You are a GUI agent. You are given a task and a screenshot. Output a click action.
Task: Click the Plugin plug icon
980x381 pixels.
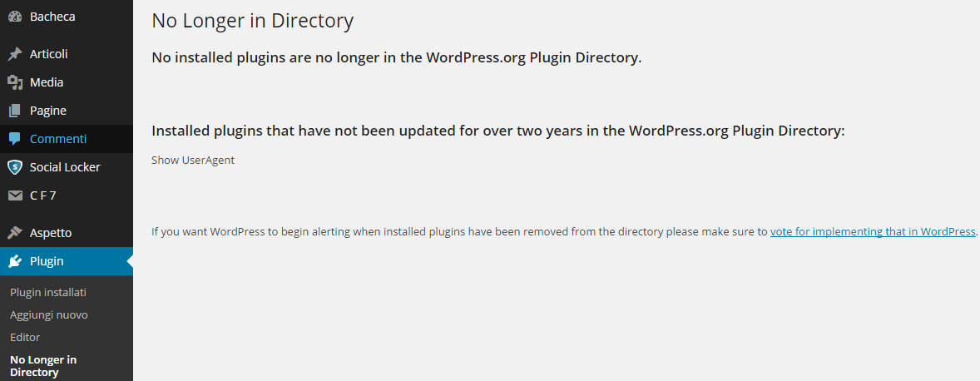pos(15,261)
